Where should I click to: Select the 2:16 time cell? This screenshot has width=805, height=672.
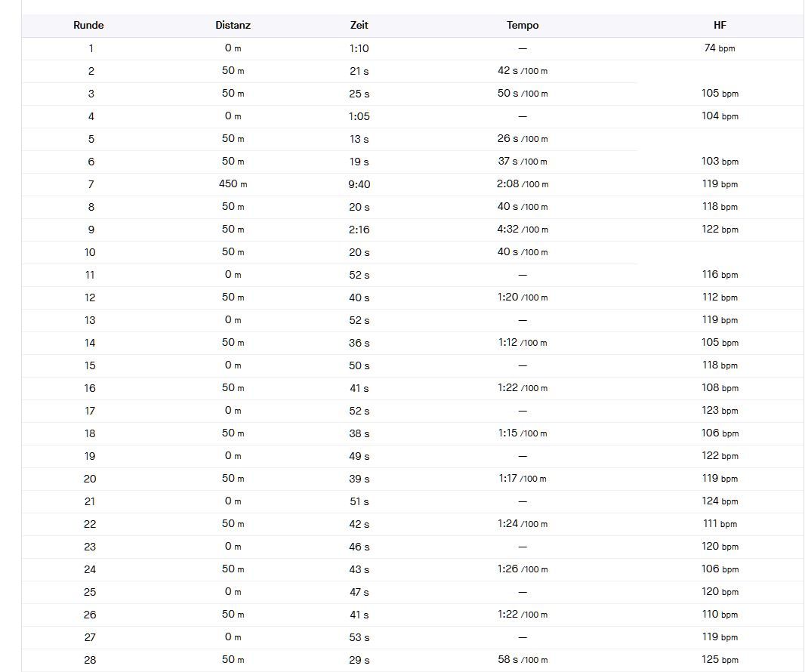359,230
